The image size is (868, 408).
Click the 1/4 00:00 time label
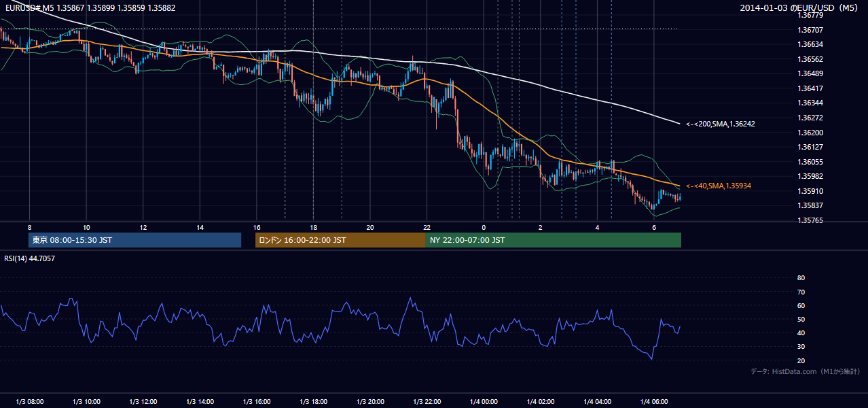[x=484, y=402]
